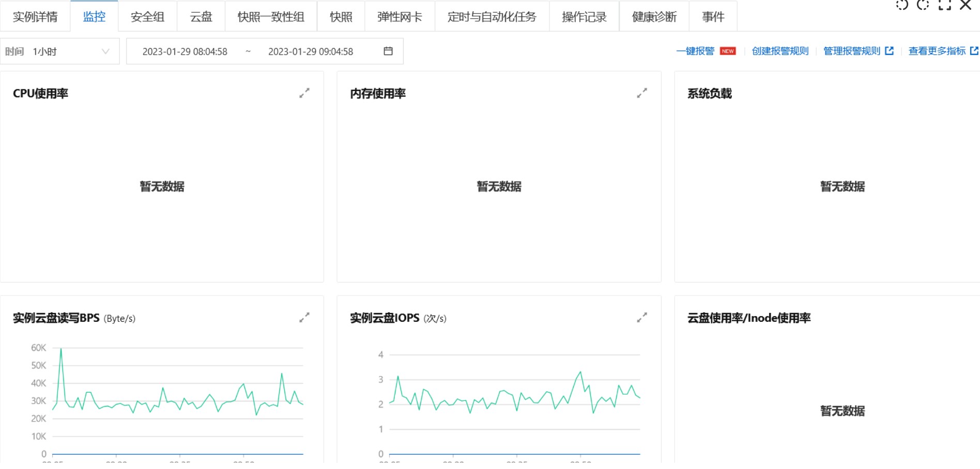This screenshot has width=980, height=469.
Task: Open the 快照一致性组 tab
Action: (x=271, y=17)
